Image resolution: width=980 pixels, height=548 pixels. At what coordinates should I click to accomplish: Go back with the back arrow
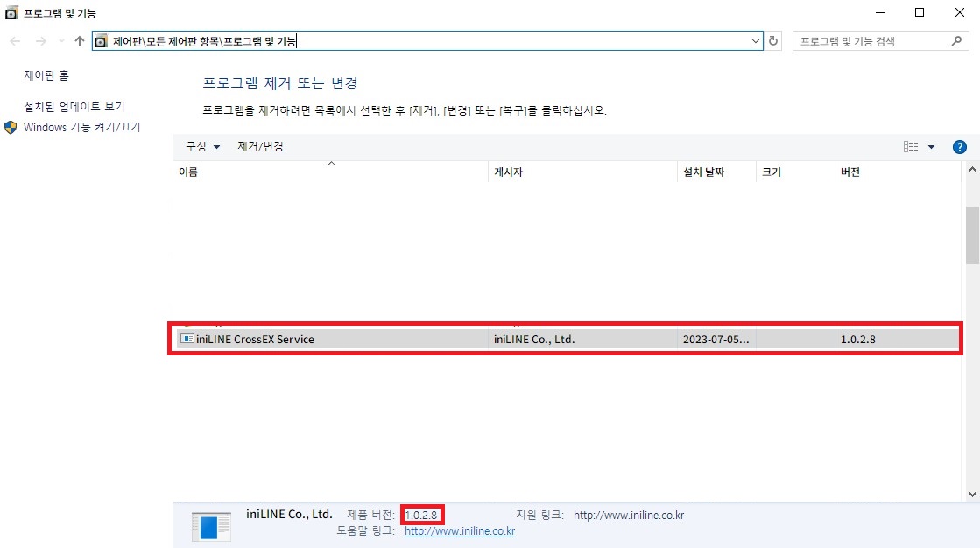pyautogui.click(x=15, y=41)
